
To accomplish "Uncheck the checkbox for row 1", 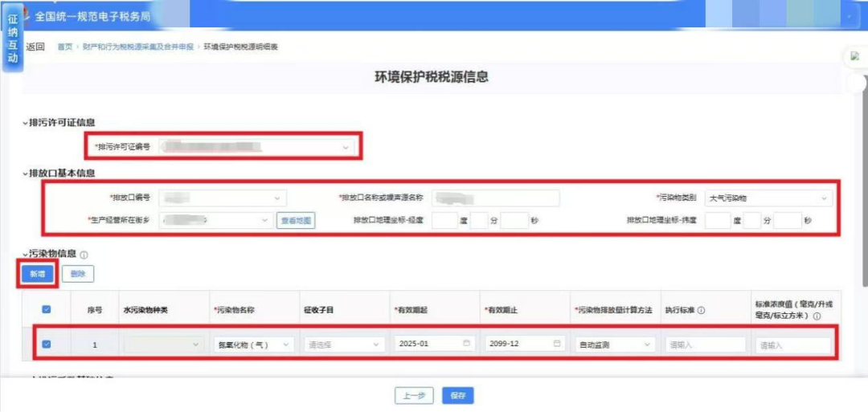I will 46,344.
